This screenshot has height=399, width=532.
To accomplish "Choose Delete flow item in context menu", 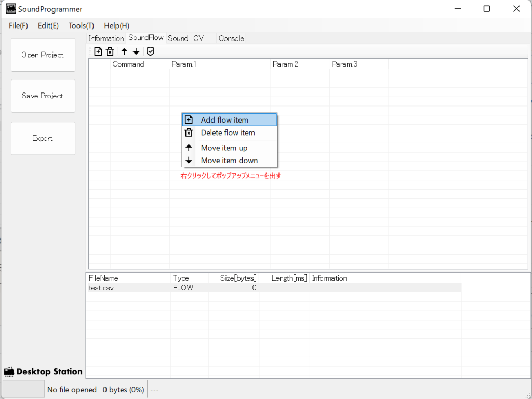I will click(228, 132).
